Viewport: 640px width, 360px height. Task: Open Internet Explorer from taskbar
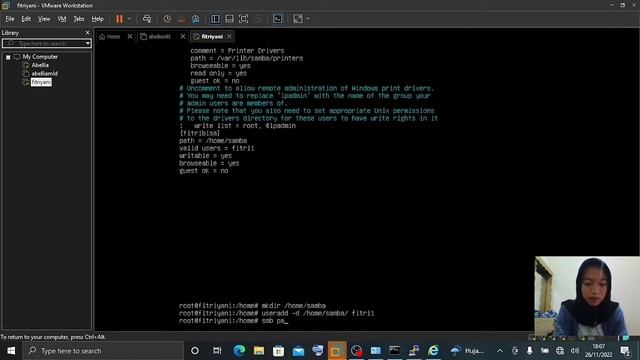[x=433, y=351]
